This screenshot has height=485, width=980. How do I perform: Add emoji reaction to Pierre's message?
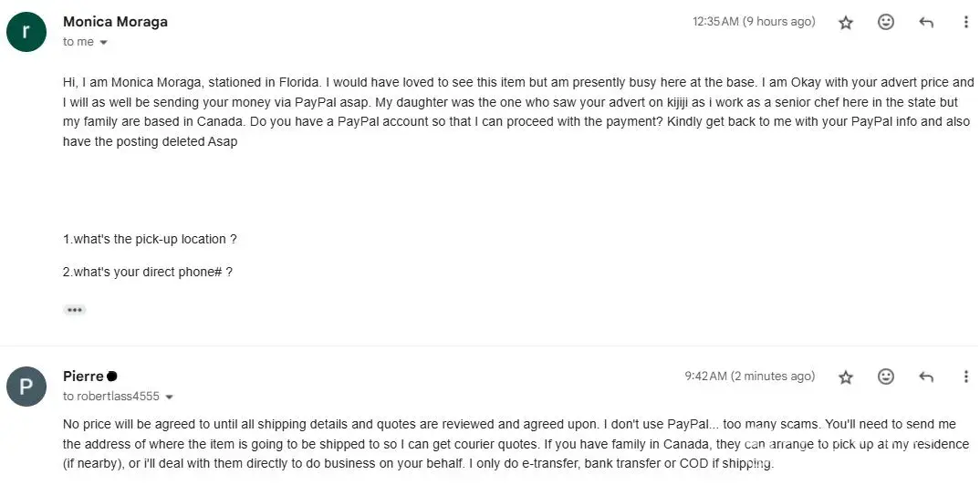point(886,377)
